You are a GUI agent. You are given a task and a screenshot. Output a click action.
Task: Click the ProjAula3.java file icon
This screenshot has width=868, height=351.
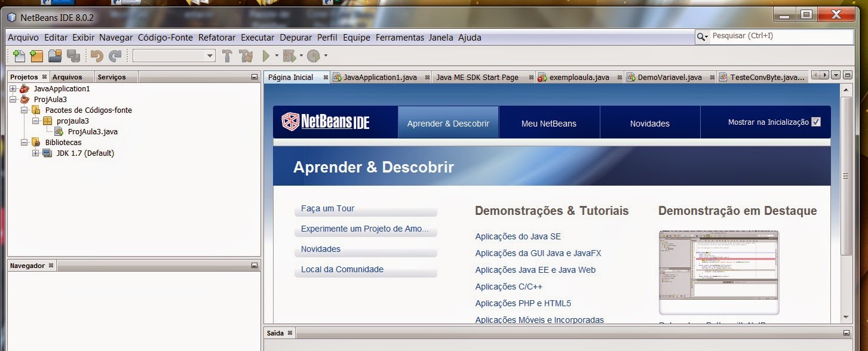[x=59, y=131]
